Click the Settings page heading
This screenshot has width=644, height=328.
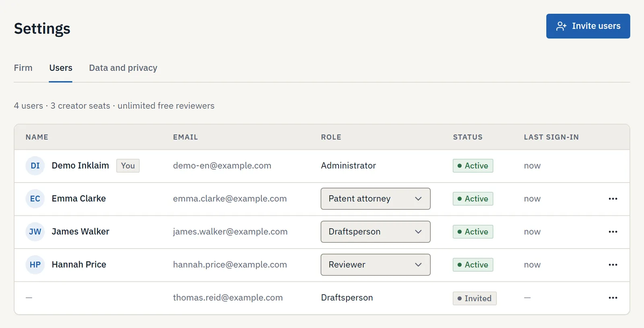point(42,29)
